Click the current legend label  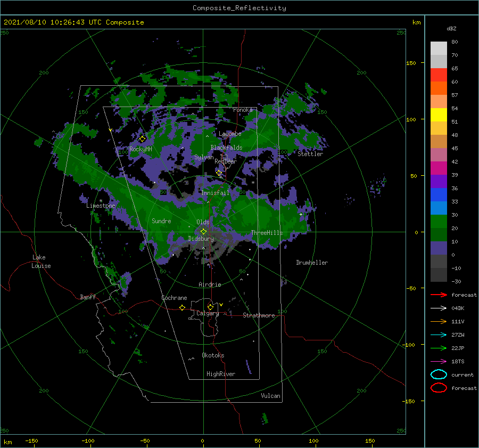point(463,374)
